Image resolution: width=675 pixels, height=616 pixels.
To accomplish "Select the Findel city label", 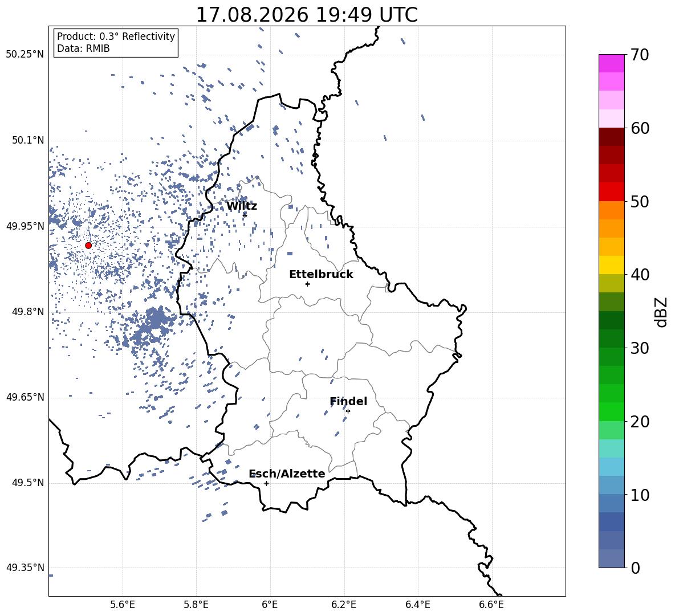I will tap(348, 401).
